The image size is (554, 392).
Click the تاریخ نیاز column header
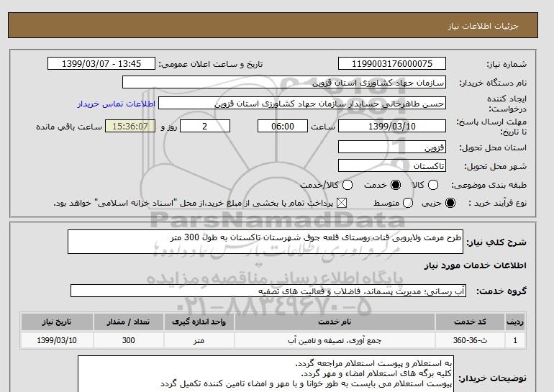click(57, 322)
